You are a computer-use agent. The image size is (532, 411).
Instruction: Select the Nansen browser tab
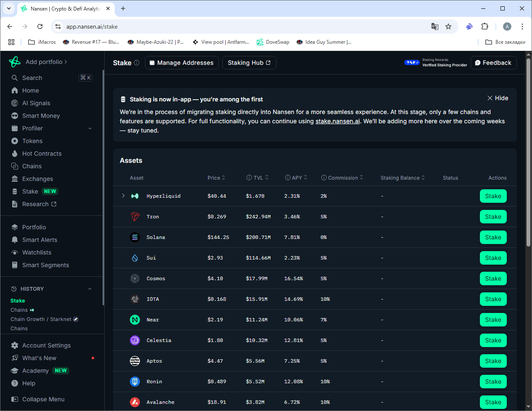coord(66,8)
